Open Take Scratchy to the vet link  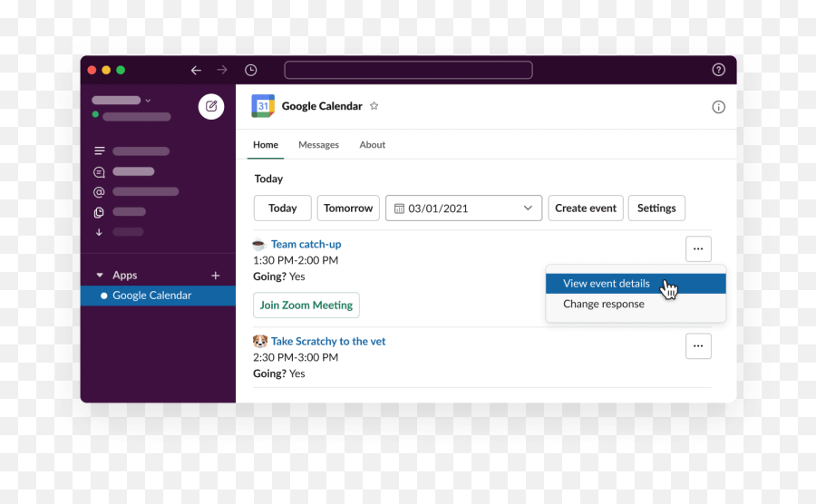click(x=328, y=341)
